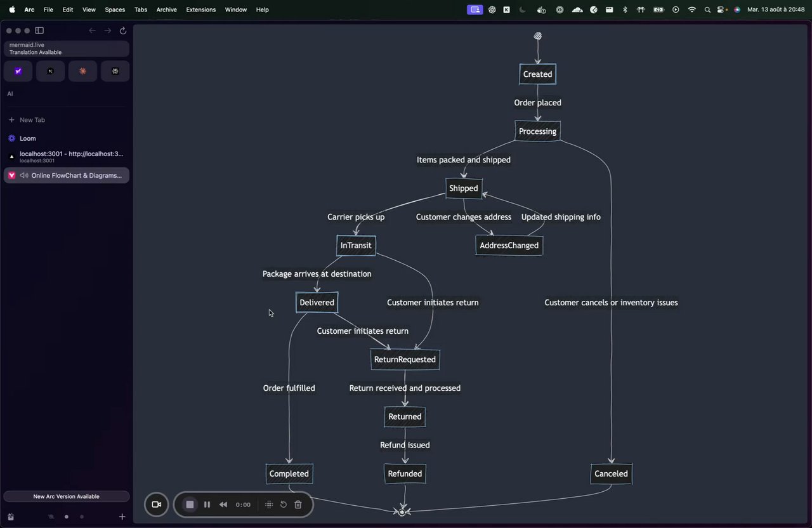Delete the recording with trash icon

coord(298,505)
